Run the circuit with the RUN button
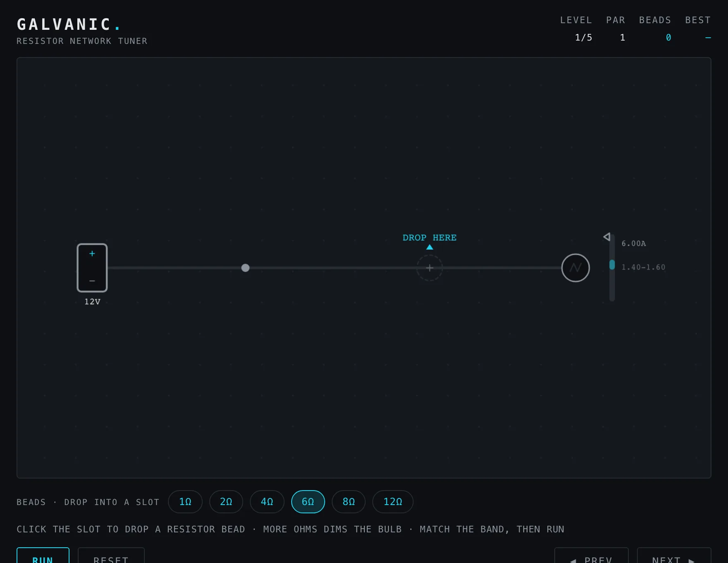Screen dimensions: 728x563 pyautogui.click(x=43, y=556)
